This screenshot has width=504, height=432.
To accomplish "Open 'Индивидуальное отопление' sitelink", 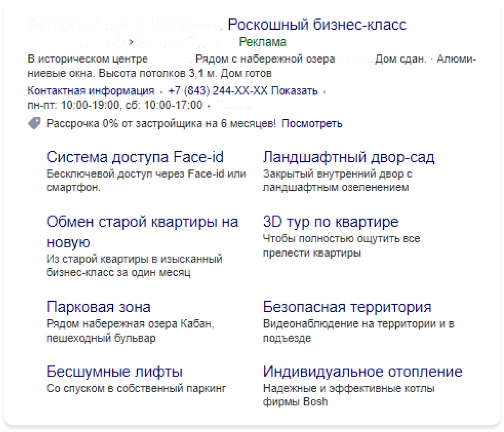I will point(362,371).
